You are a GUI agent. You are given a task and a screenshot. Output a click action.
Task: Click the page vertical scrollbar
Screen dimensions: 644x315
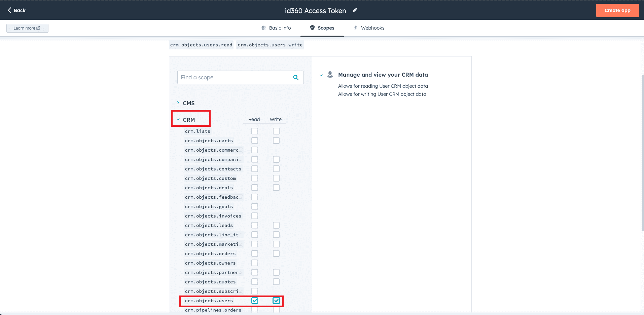[642, 153]
